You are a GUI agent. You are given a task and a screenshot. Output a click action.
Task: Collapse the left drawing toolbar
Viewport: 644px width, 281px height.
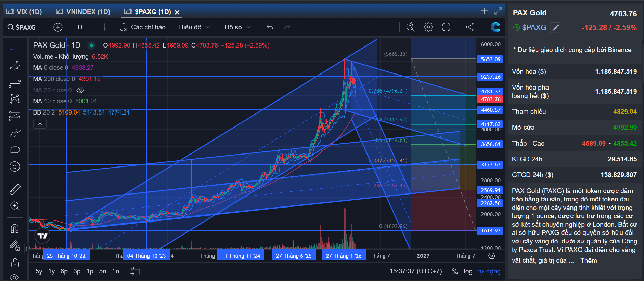[x=26, y=249]
